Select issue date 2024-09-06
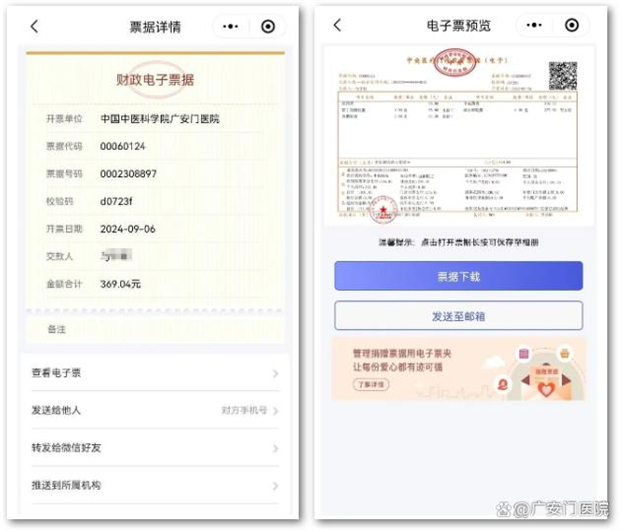Image resolution: width=622 pixels, height=531 pixels. [127, 229]
